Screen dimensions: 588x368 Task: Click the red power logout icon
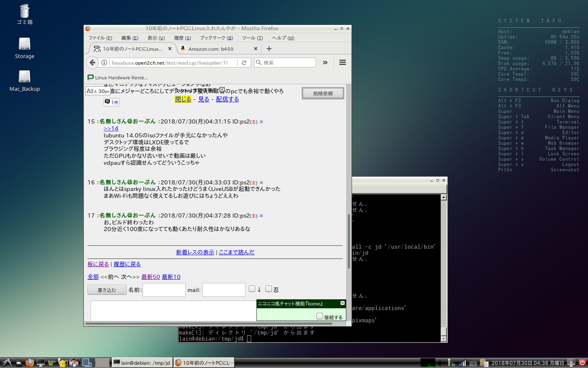pyautogui.click(x=582, y=363)
